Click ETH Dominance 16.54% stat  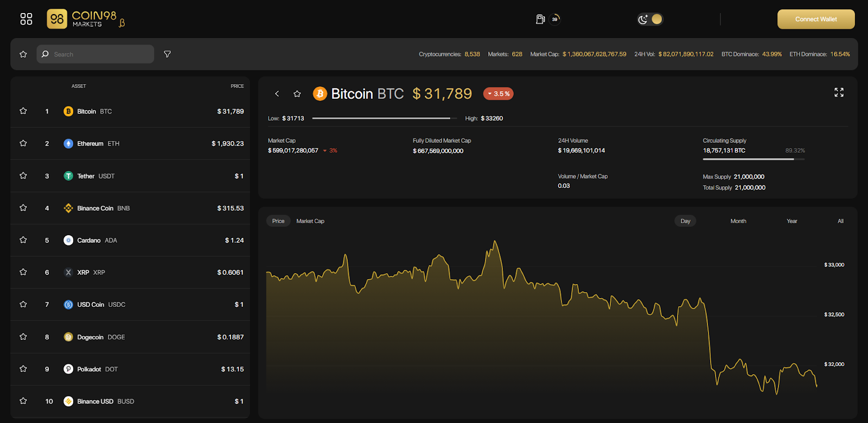pos(820,54)
